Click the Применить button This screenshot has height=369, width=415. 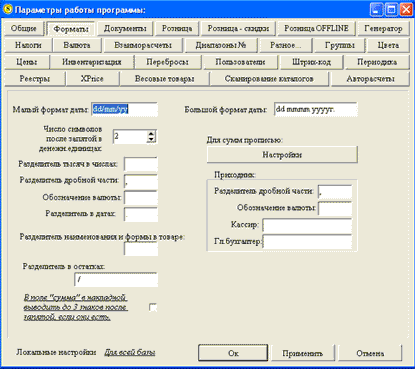(302, 353)
